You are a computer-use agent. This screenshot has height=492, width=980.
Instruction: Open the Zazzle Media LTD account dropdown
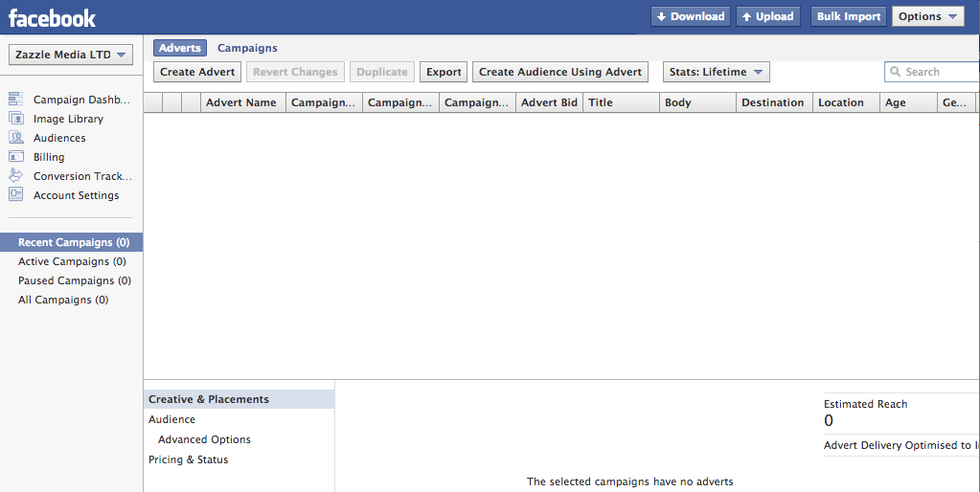(x=71, y=55)
